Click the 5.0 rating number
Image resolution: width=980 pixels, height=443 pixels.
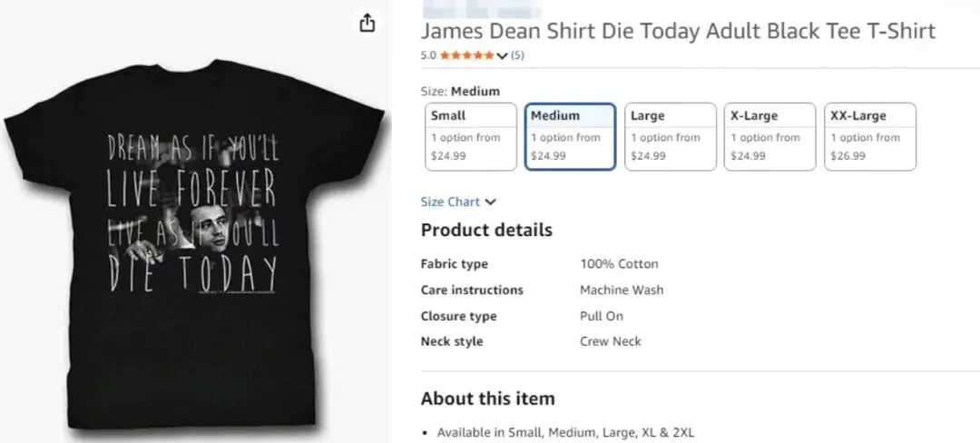[x=428, y=55]
